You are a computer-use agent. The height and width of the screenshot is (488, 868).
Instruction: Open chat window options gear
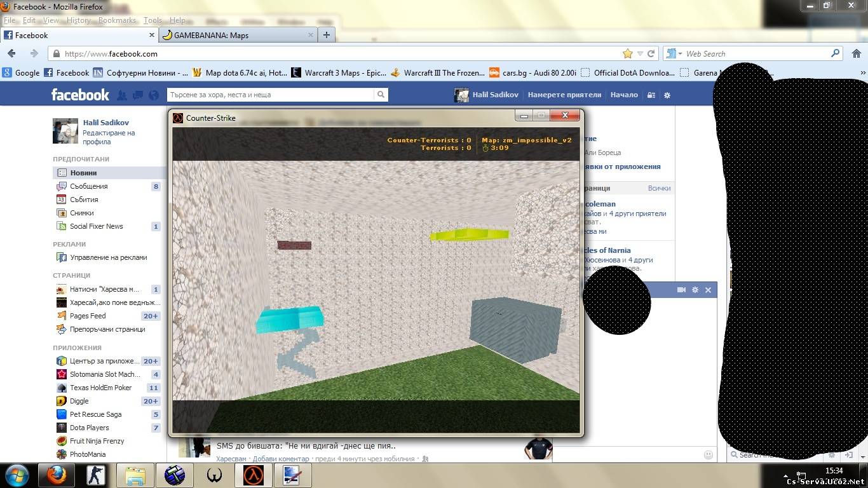coord(695,290)
